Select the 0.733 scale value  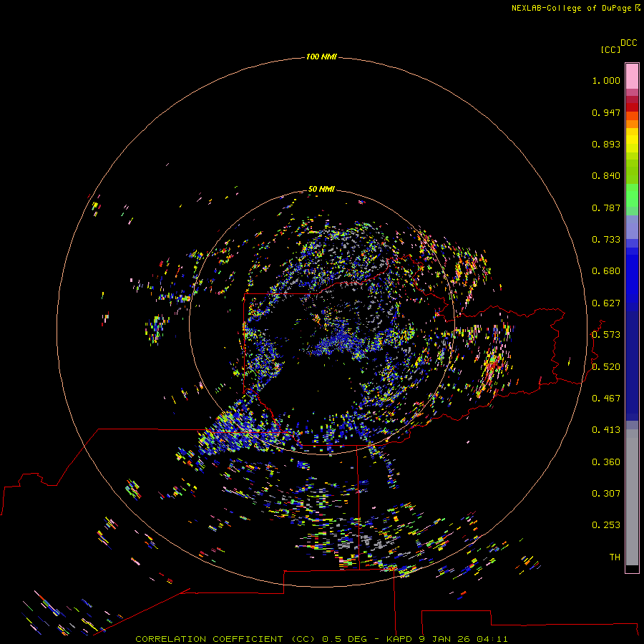pyautogui.click(x=606, y=240)
